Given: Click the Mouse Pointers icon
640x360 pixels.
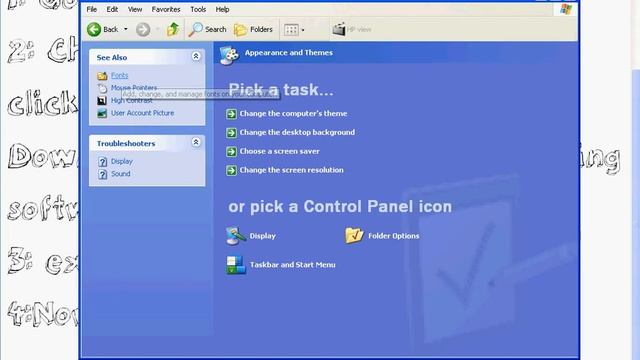Looking at the screenshot, I should [x=102, y=88].
